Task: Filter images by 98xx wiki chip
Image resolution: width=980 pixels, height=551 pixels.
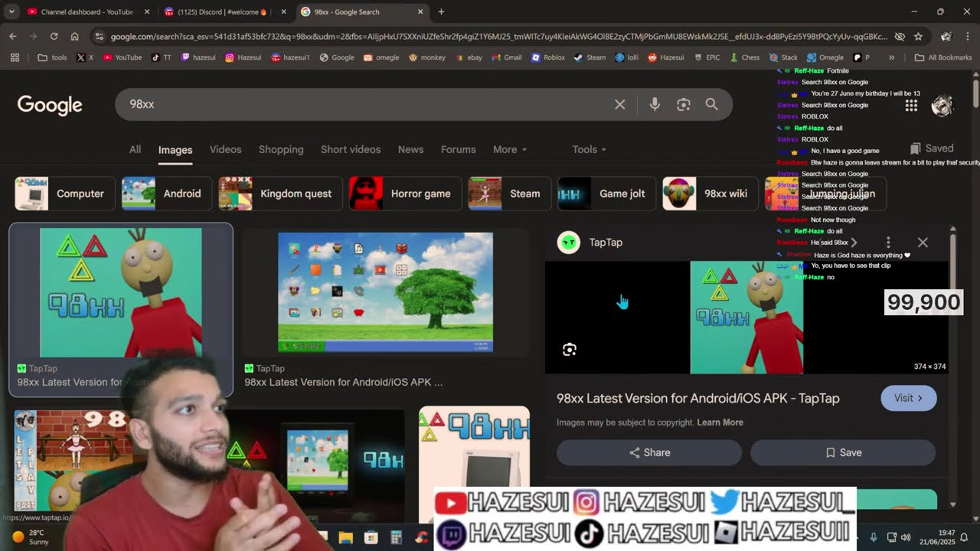Action: (710, 194)
